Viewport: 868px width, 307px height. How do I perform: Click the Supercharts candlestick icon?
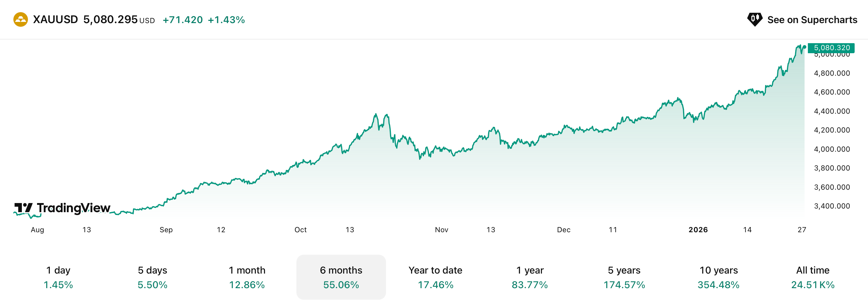(x=754, y=19)
